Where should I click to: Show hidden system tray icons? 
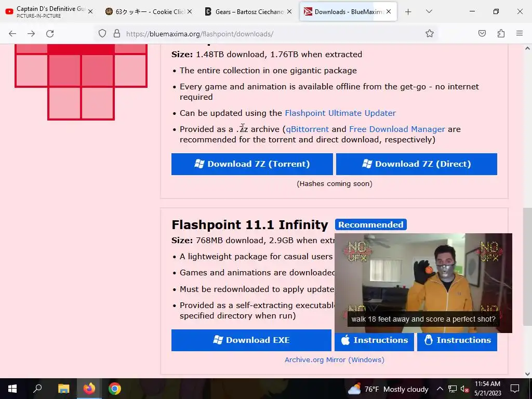[440, 389]
